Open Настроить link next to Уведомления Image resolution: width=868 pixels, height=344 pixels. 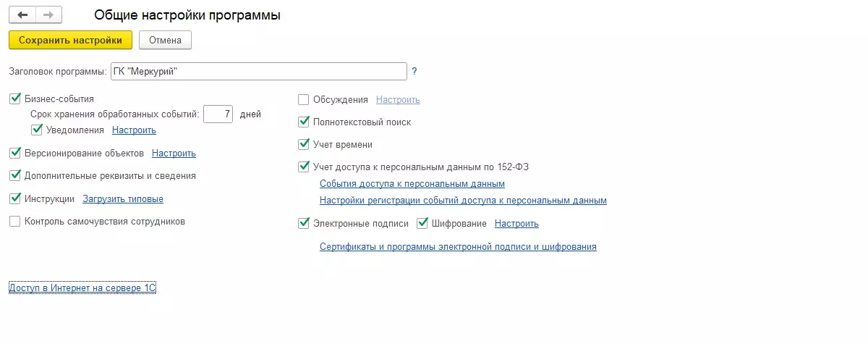tap(134, 130)
